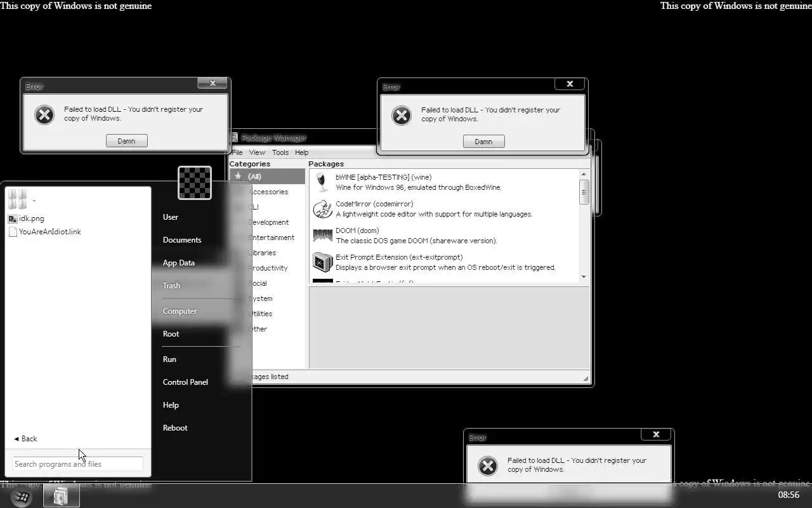Go Back in the Start menu

[x=25, y=439]
